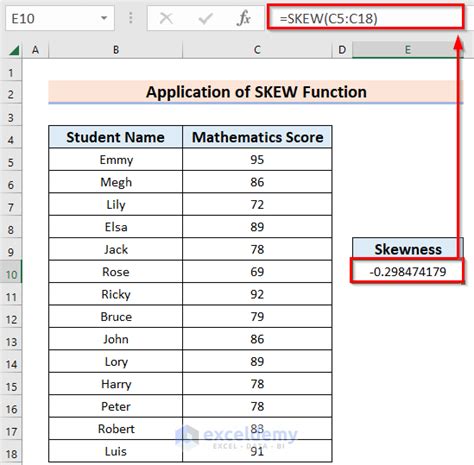Image resolution: width=474 pixels, height=465 pixels.
Task: Click the formula bar with =SKEW(C5:C18)
Action: tap(366, 18)
